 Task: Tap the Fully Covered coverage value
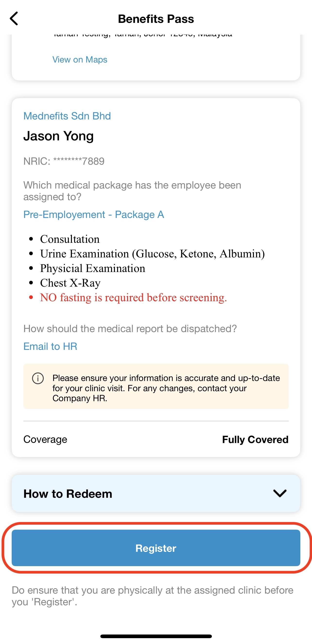255,439
